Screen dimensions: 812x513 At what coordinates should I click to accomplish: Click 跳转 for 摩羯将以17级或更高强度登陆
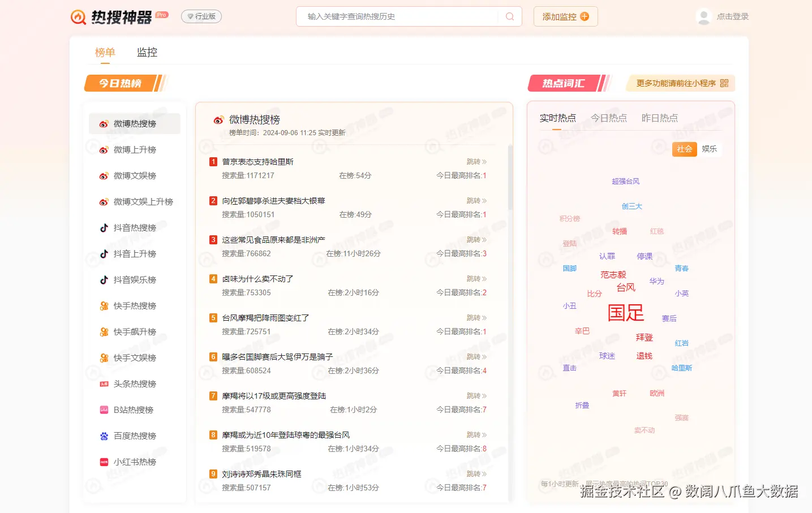pos(476,396)
